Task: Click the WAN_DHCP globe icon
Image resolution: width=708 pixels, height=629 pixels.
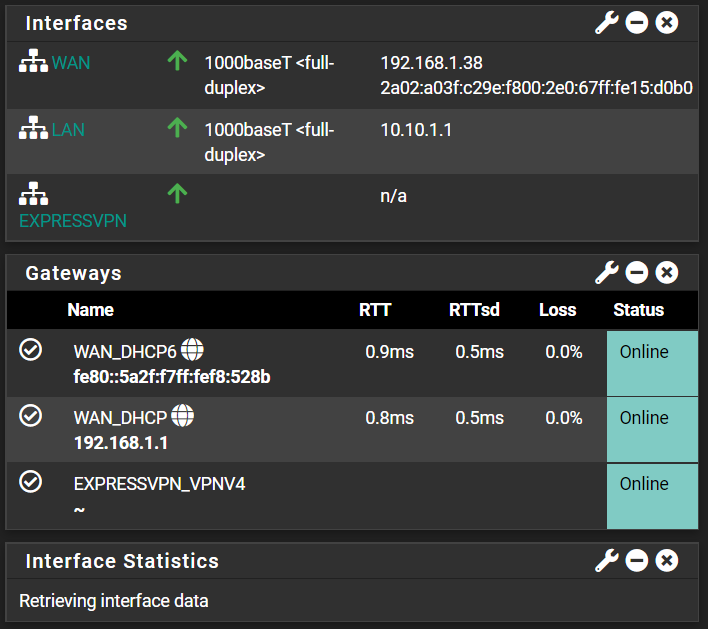Action: pos(182,416)
